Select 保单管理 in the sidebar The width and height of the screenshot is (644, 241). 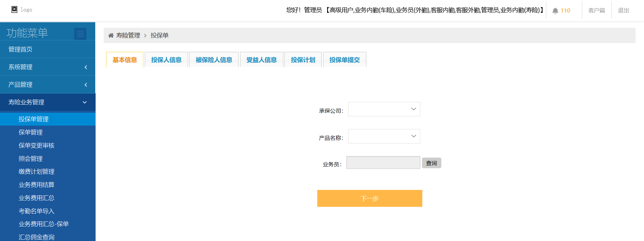click(31, 132)
